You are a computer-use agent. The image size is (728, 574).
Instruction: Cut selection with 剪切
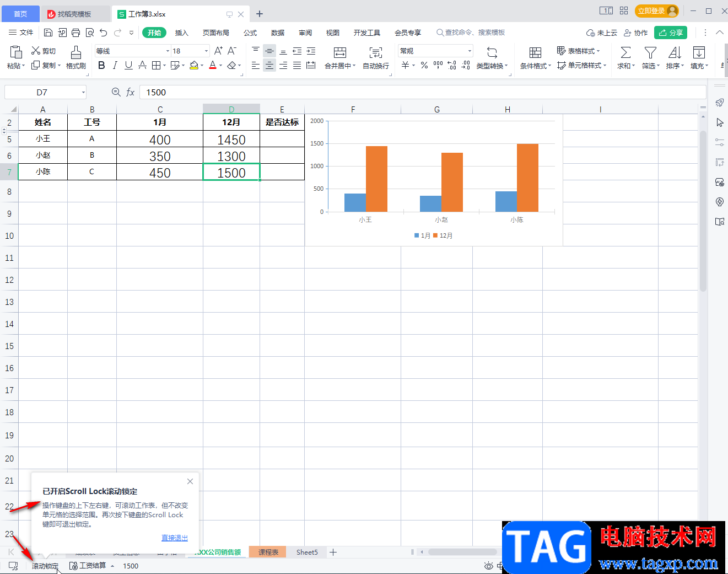[x=44, y=51]
